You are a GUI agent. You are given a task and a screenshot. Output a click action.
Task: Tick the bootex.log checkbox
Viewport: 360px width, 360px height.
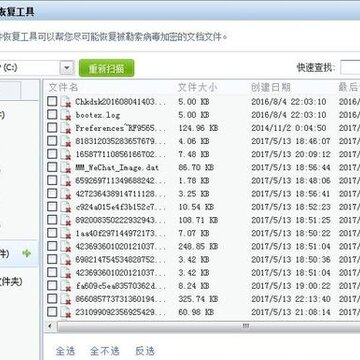click(x=52, y=115)
